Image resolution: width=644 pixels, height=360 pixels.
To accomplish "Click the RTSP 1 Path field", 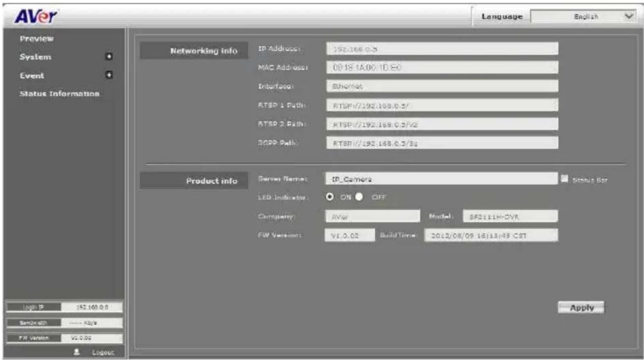I will click(x=441, y=105).
